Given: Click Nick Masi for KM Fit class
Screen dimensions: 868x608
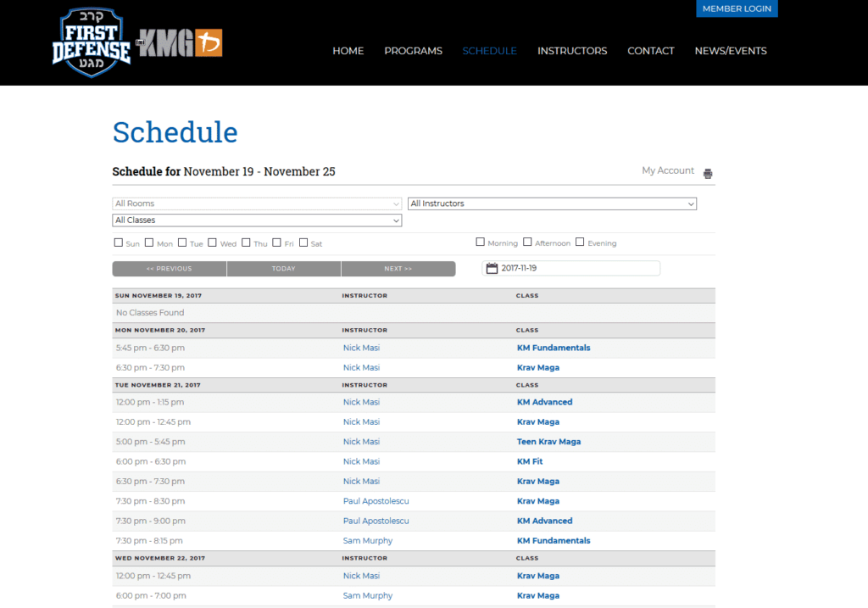Looking at the screenshot, I should (361, 461).
